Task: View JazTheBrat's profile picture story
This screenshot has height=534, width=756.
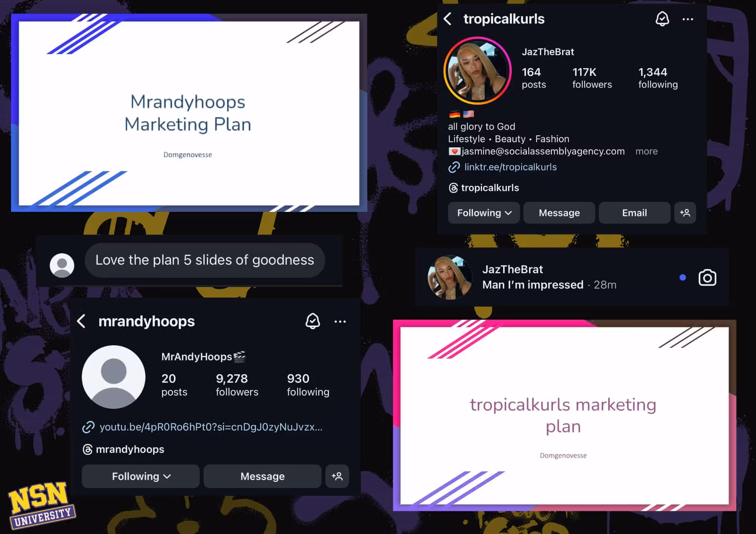Action: coord(477,71)
